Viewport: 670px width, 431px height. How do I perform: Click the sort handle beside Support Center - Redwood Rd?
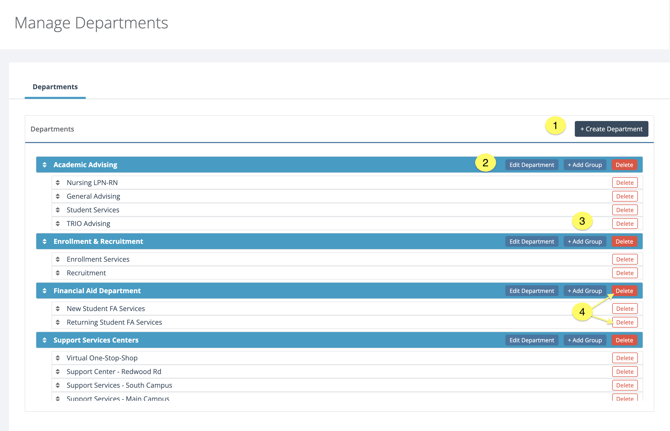tap(58, 372)
